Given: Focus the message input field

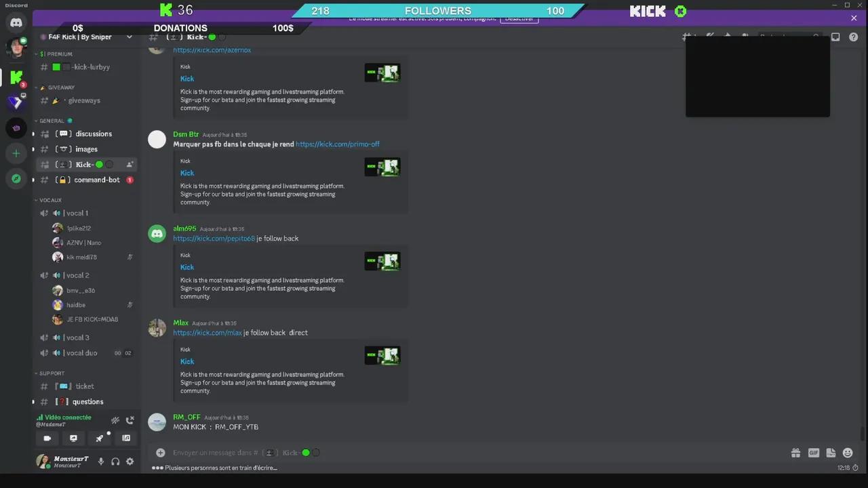Looking at the screenshot, I should (475, 453).
